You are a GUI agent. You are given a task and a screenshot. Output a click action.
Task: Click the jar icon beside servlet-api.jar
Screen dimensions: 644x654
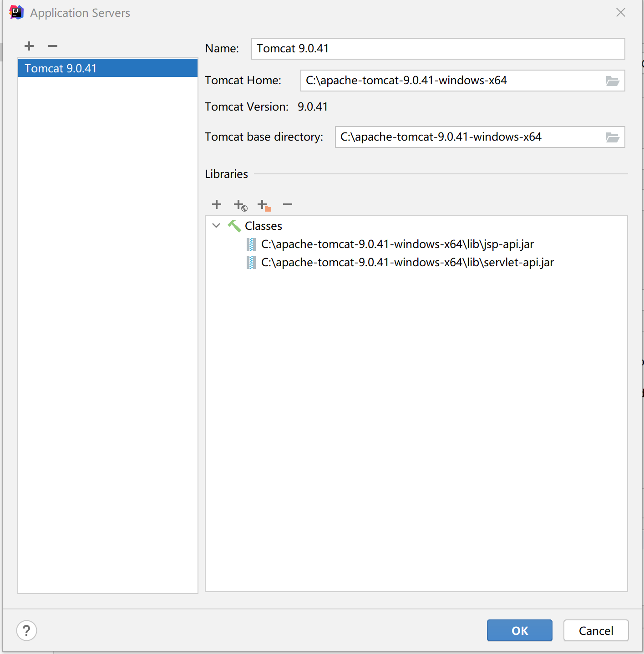251,263
